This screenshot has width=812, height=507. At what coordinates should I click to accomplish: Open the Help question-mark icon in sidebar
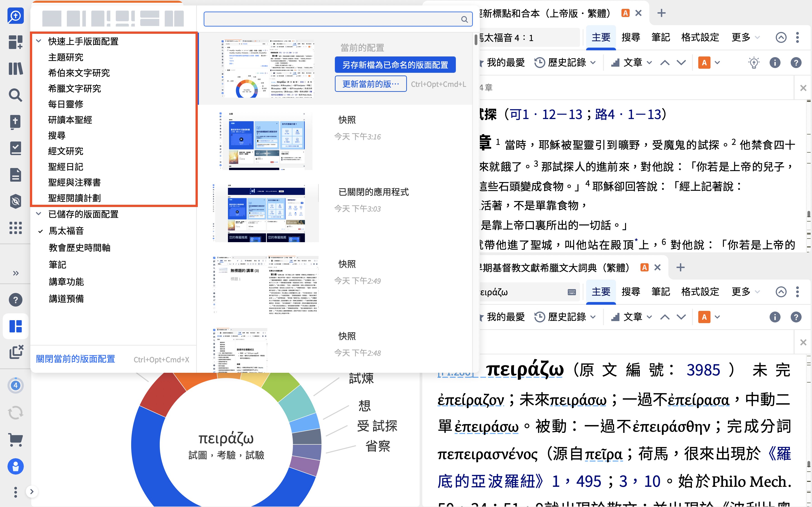pos(15,300)
